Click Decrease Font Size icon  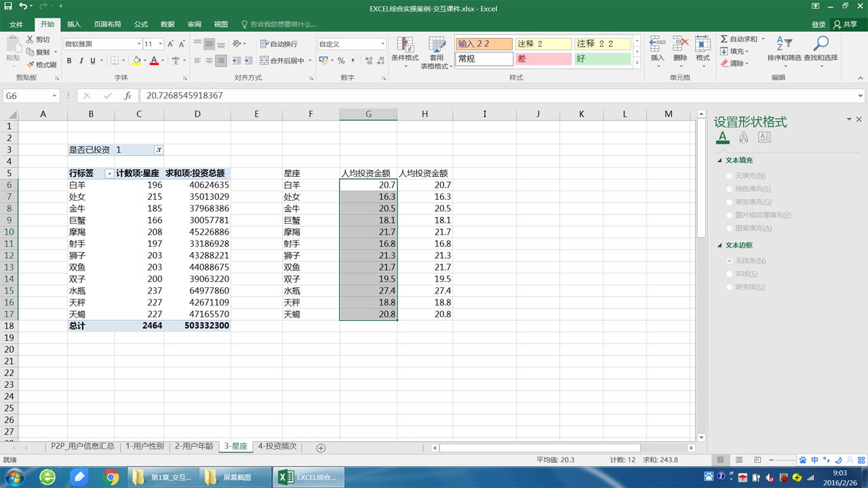point(182,44)
